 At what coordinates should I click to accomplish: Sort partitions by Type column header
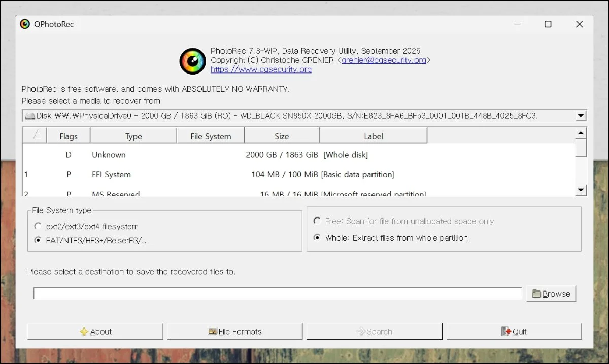coord(133,136)
